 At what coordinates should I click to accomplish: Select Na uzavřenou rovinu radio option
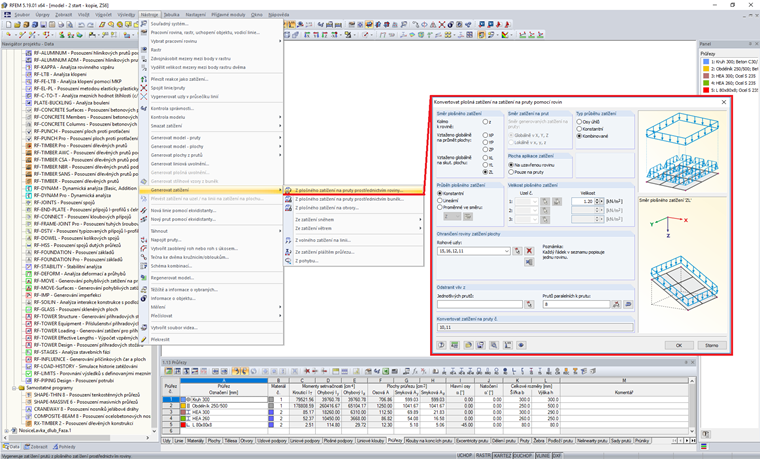pos(511,165)
